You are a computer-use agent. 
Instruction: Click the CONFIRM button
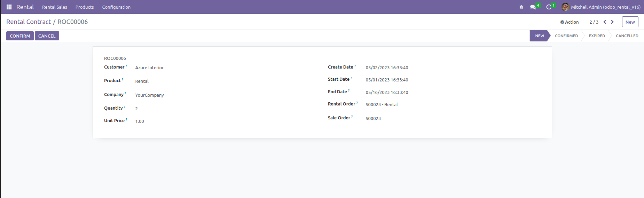[20, 36]
